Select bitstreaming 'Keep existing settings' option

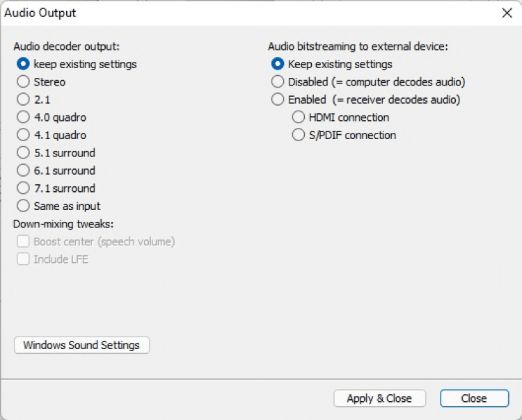click(278, 64)
